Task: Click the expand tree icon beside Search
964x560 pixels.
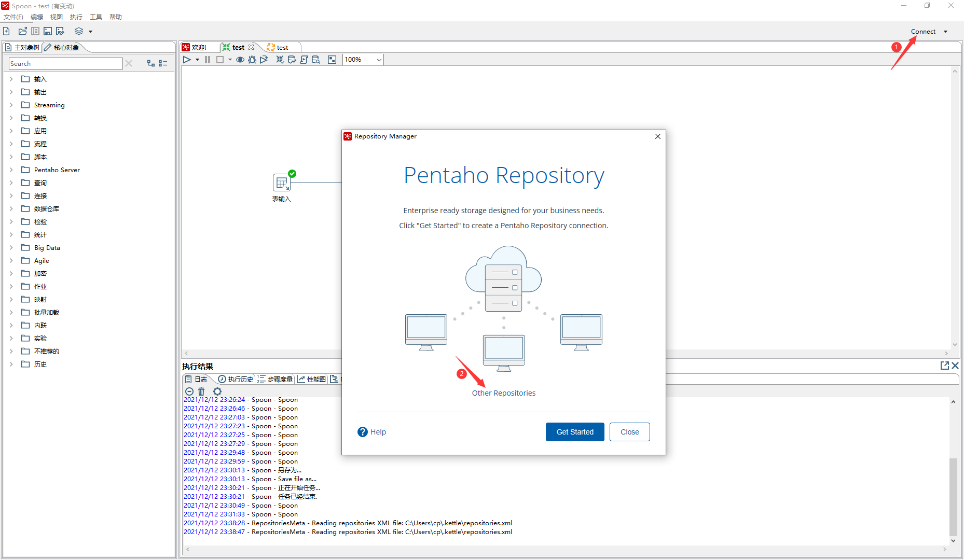Action: 151,63
